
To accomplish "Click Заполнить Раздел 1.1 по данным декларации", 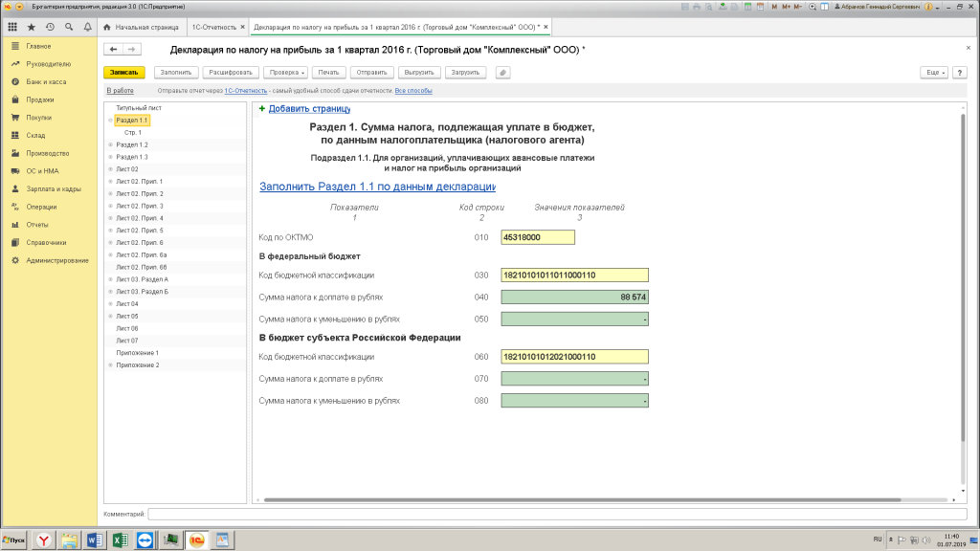I will 377,187.
